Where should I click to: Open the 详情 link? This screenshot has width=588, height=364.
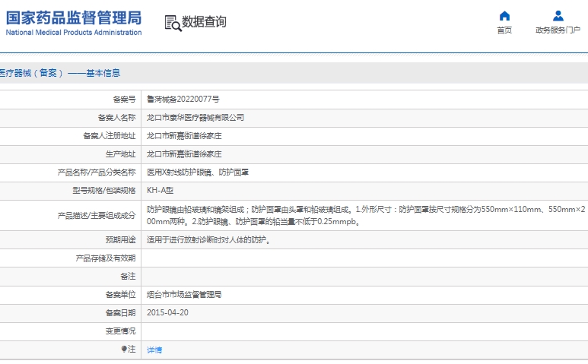click(154, 350)
